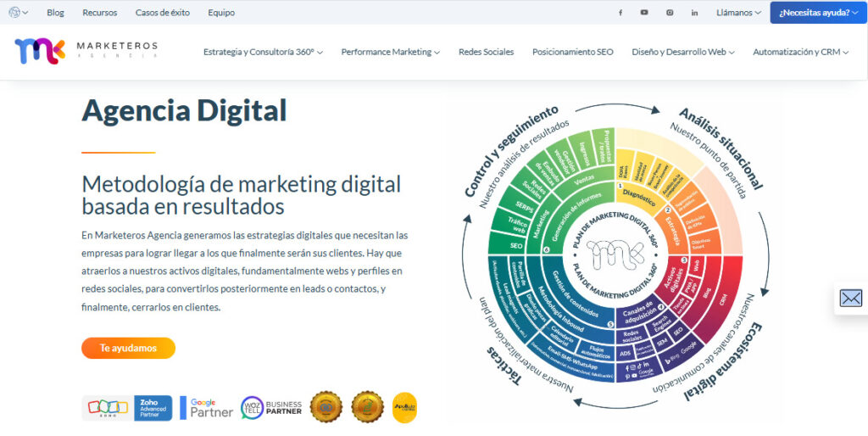
Task: Click the Activos digitales wheel segment
Action: (672, 277)
